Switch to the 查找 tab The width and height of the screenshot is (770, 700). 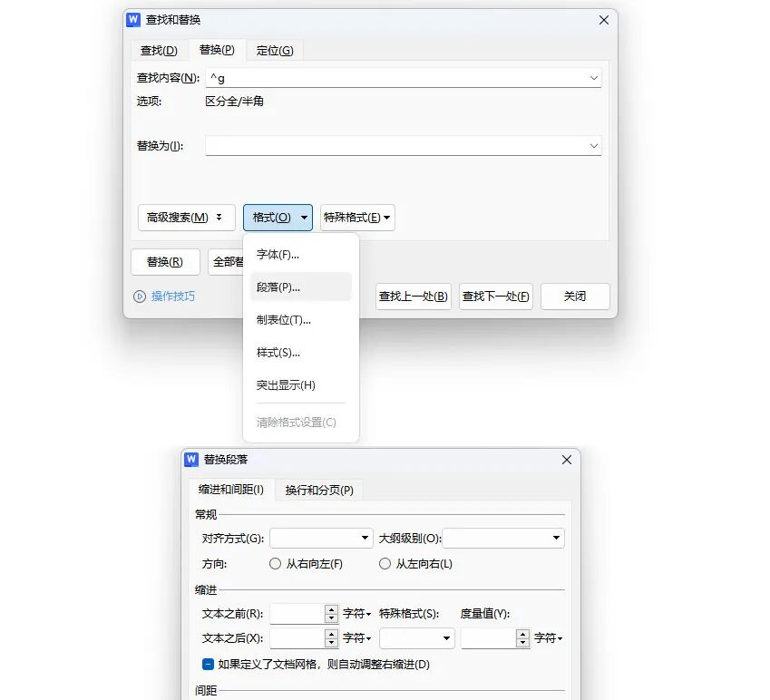tap(158, 50)
